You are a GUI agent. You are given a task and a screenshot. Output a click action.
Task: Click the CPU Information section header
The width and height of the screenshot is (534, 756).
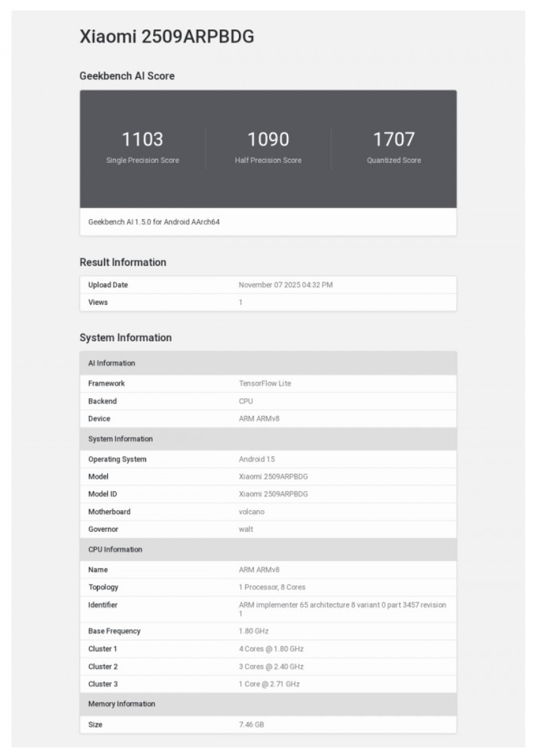pyautogui.click(x=115, y=549)
